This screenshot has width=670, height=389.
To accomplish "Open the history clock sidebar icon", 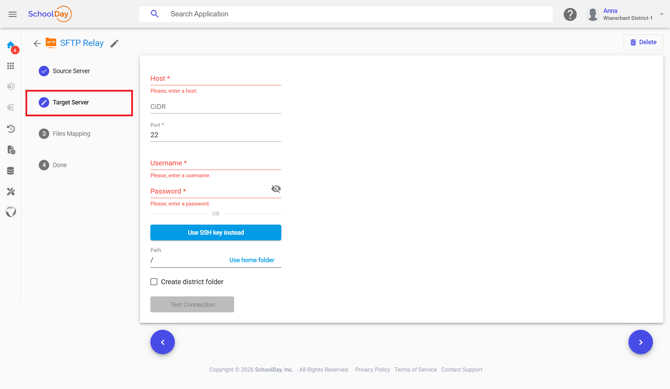I will (11, 129).
